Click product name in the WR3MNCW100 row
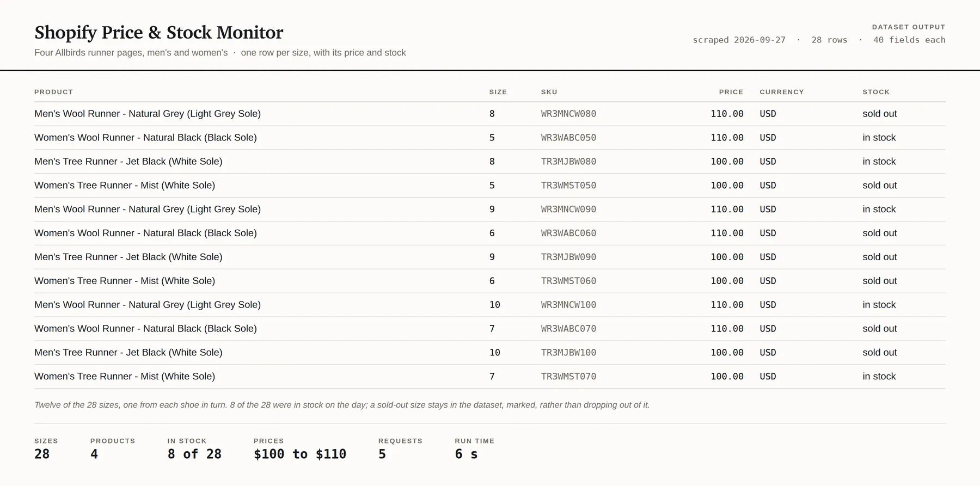Viewport: 980px width, 486px height. click(148, 305)
